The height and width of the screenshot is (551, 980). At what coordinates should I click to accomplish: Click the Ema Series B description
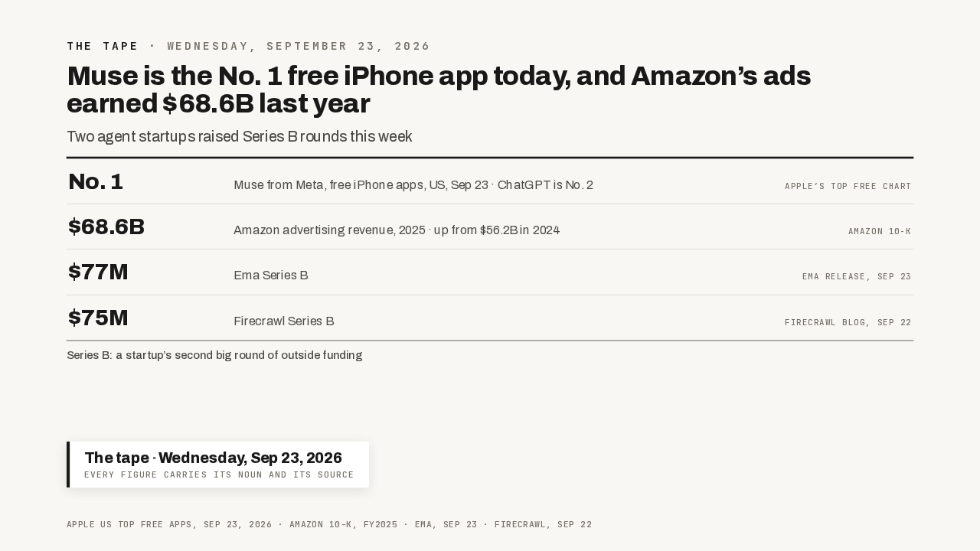click(271, 275)
